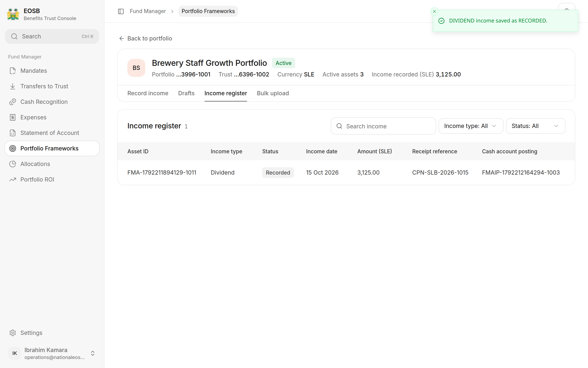Click the EOSB coat of arms logo

tap(13, 14)
